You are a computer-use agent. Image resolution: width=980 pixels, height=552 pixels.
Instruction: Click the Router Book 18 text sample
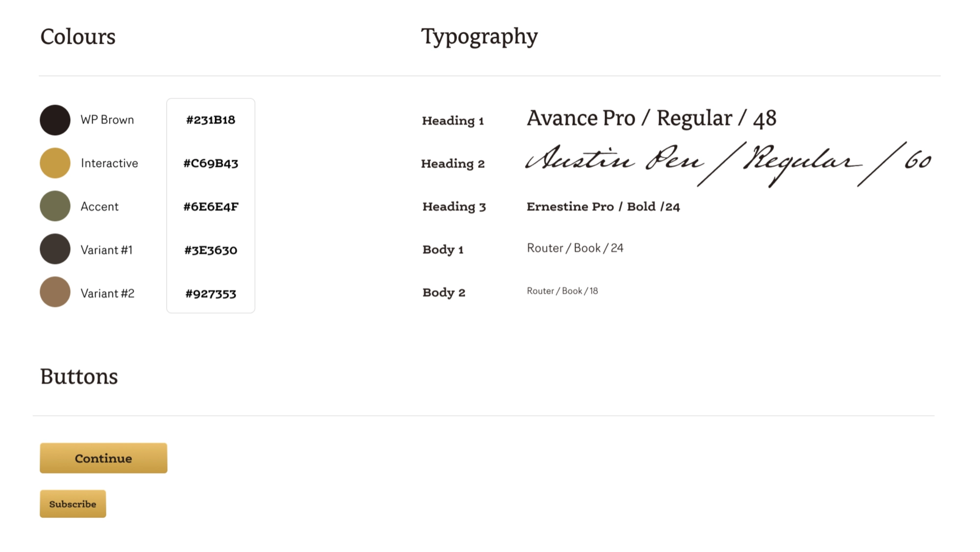click(562, 291)
